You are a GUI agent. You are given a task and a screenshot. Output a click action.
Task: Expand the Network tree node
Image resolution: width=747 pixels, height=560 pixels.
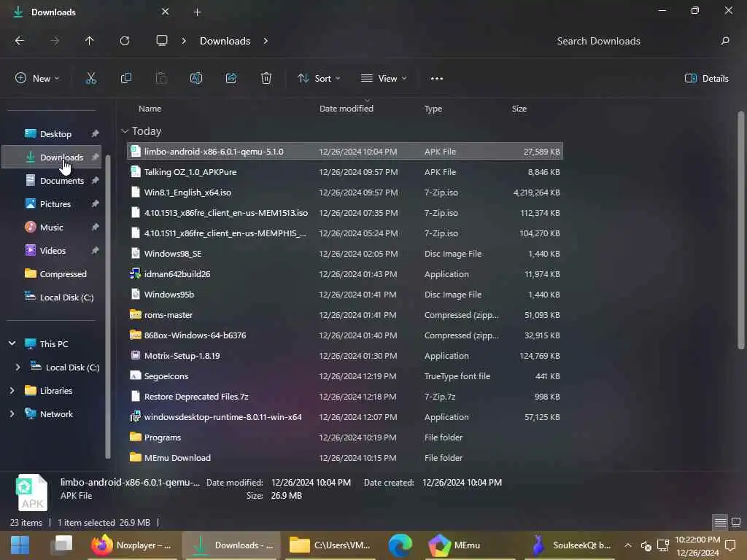tap(12, 414)
